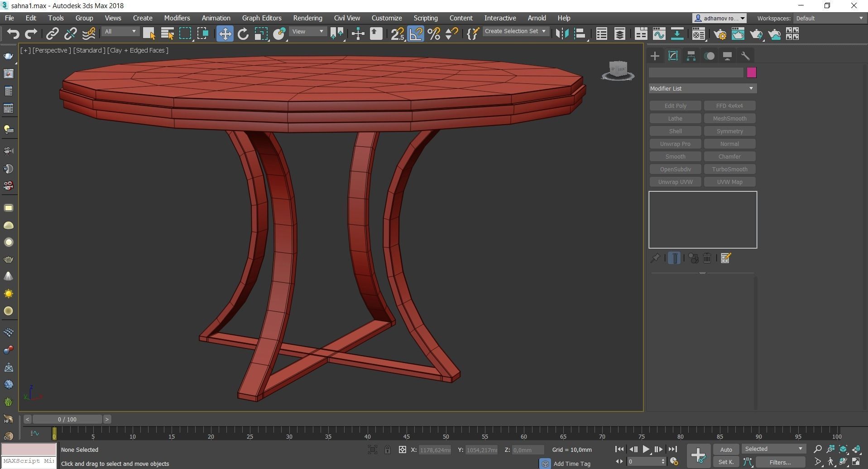Toggle Show End Result button

pos(674,258)
